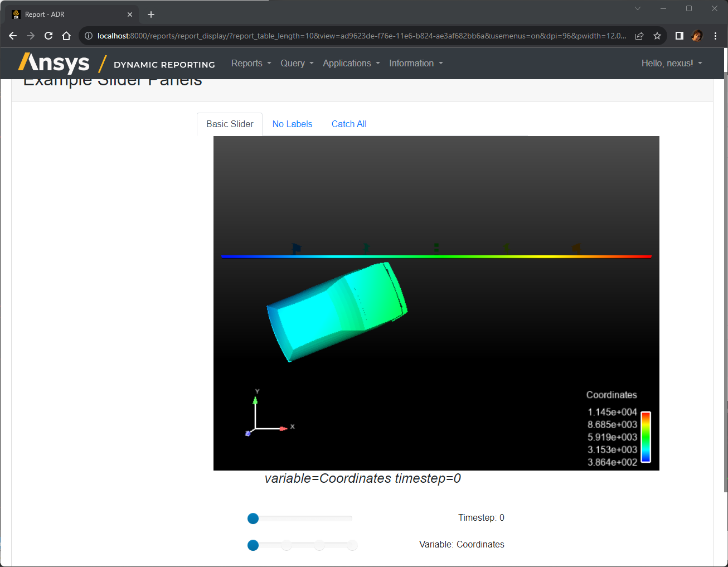Image resolution: width=728 pixels, height=567 pixels.
Task: Close the Report - ADR tab
Action: pyautogui.click(x=130, y=14)
